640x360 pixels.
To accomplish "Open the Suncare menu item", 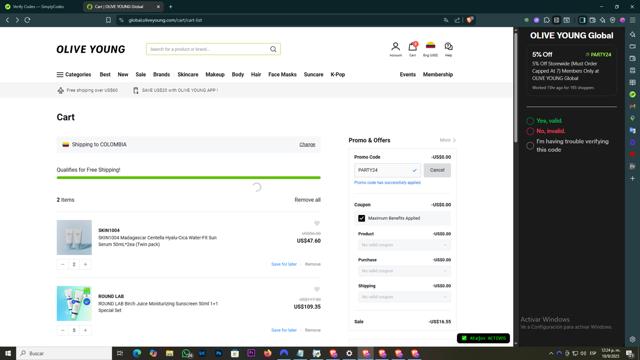I will point(313,75).
